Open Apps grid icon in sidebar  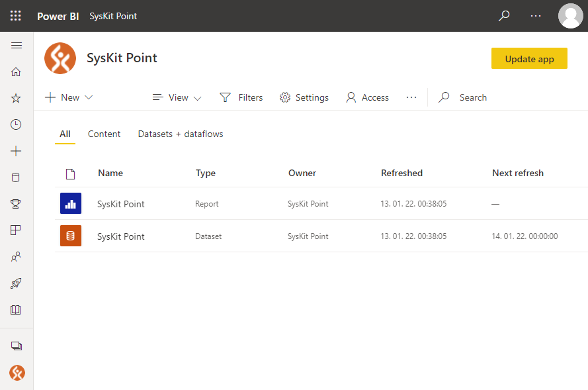[16, 230]
